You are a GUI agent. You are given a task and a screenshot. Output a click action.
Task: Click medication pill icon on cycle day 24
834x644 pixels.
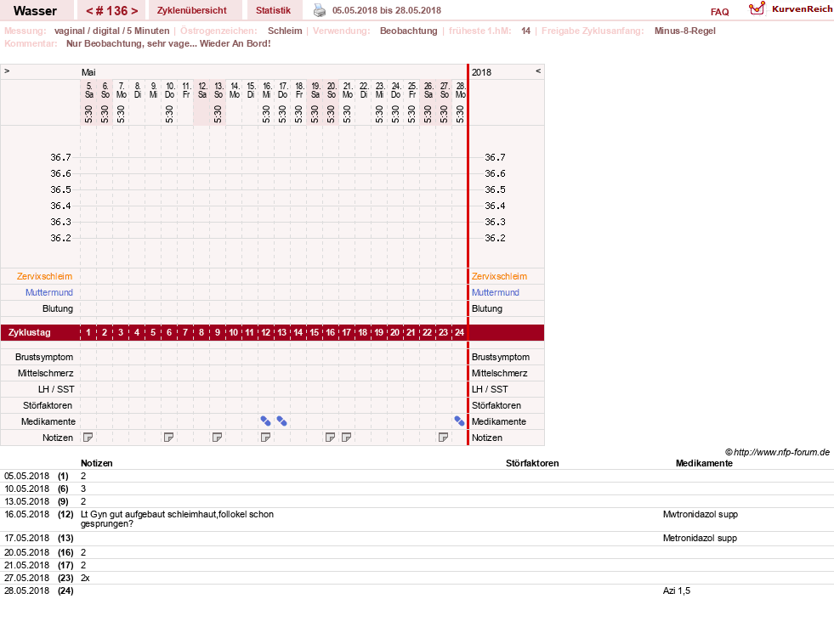pos(460,421)
